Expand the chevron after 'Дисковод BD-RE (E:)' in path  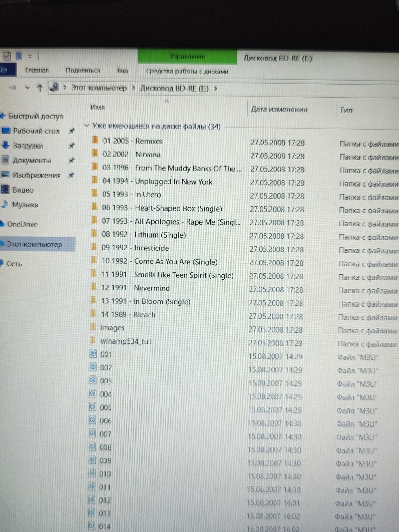point(216,89)
